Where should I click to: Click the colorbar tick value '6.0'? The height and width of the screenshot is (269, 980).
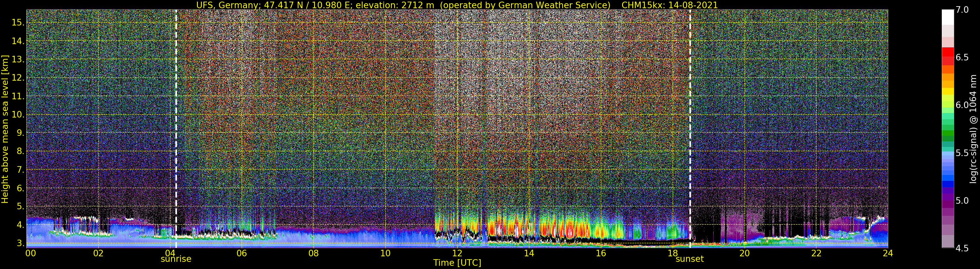tap(962, 105)
